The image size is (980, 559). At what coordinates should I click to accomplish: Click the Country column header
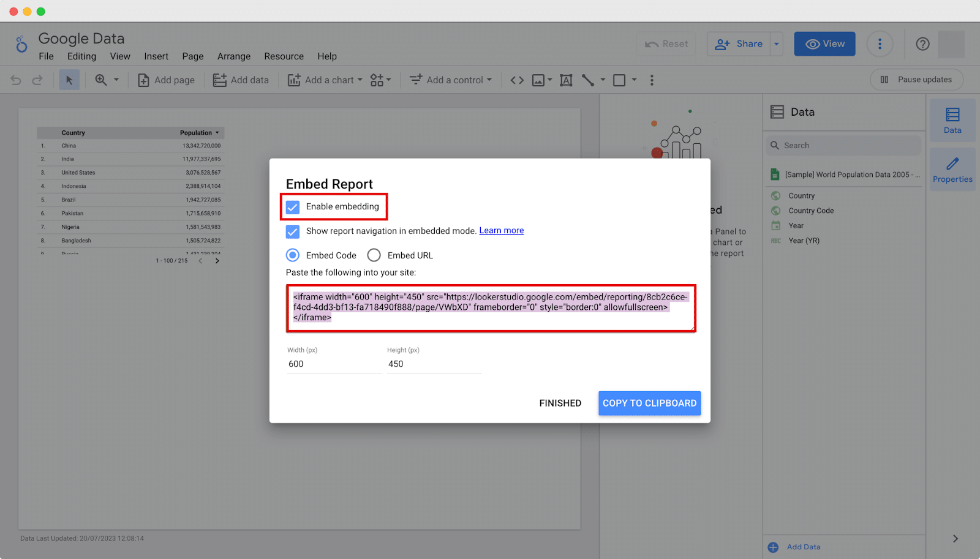73,133
